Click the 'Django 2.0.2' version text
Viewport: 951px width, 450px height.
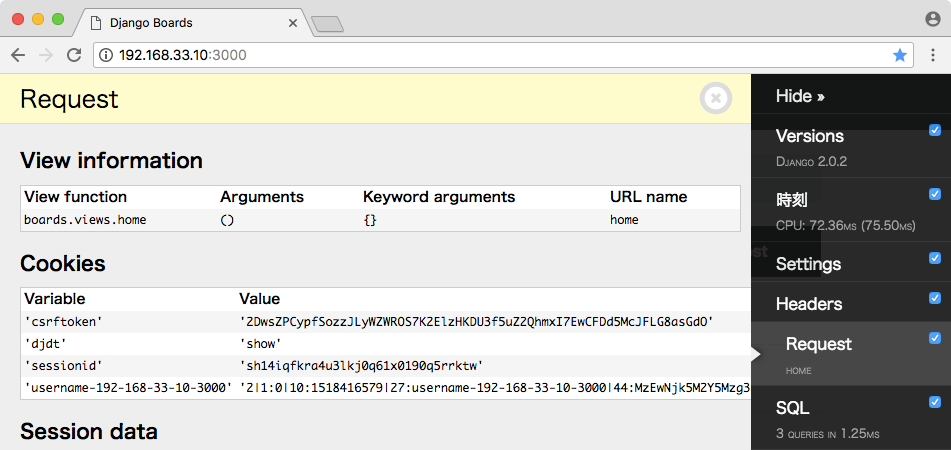pyautogui.click(x=811, y=162)
